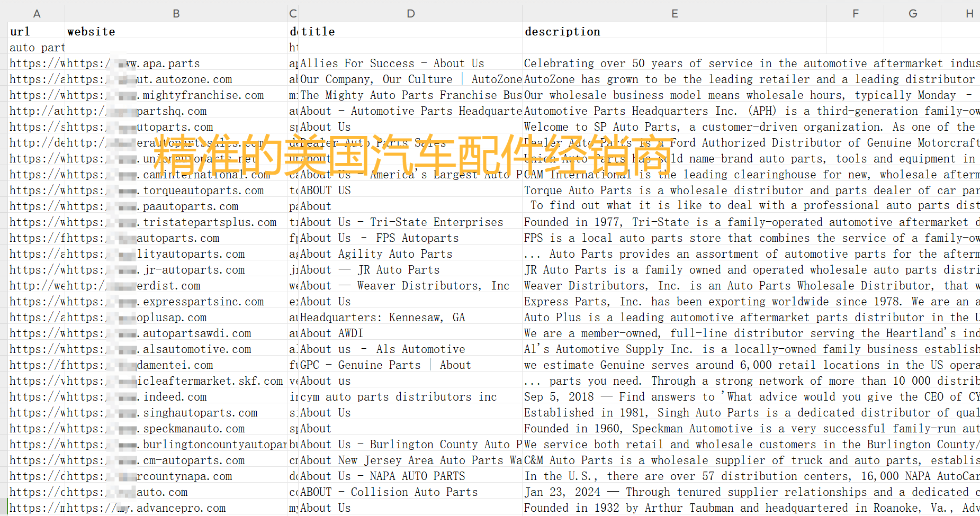Select the expresspartsinc.com website cell
Image resolution: width=980 pixels, height=516 pixels.
pyautogui.click(x=176, y=301)
